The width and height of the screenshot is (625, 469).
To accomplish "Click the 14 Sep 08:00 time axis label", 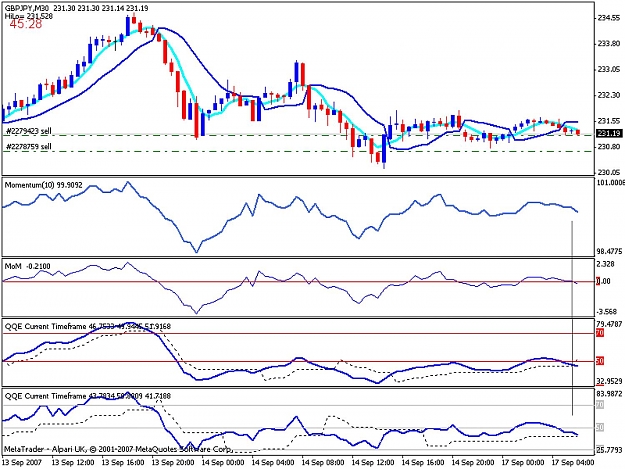I will (x=323, y=462).
